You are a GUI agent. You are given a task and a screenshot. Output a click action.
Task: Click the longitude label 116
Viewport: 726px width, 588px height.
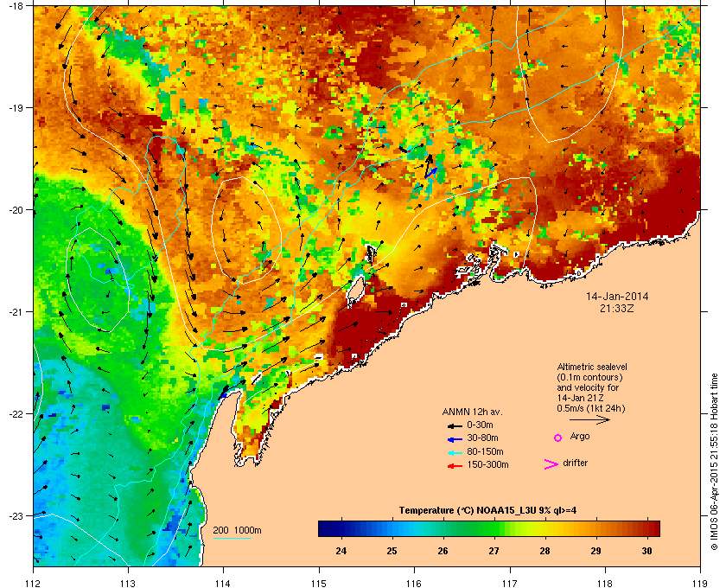[413, 583]
